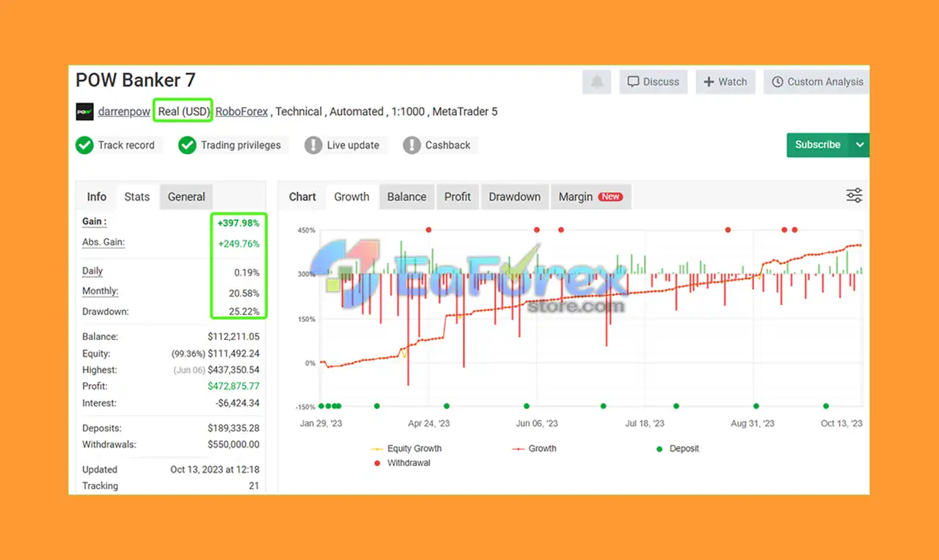Click the +397.98% gain value
This screenshot has width=939, height=560.
point(238,223)
